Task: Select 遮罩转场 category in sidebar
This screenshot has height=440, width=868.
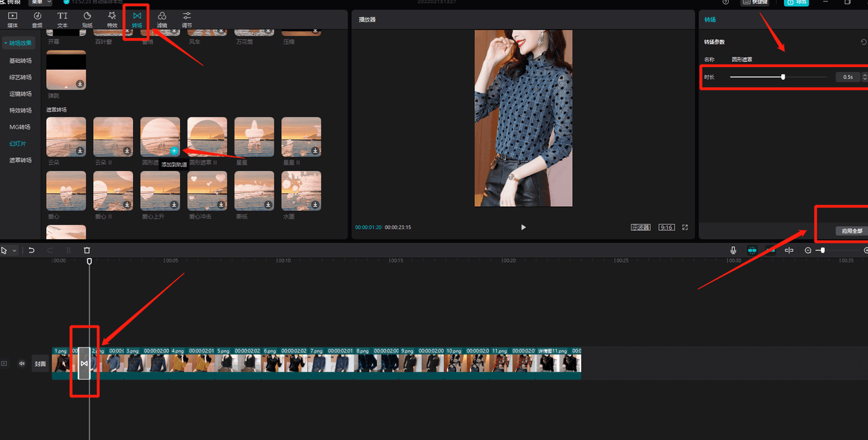Action: tap(21, 160)
